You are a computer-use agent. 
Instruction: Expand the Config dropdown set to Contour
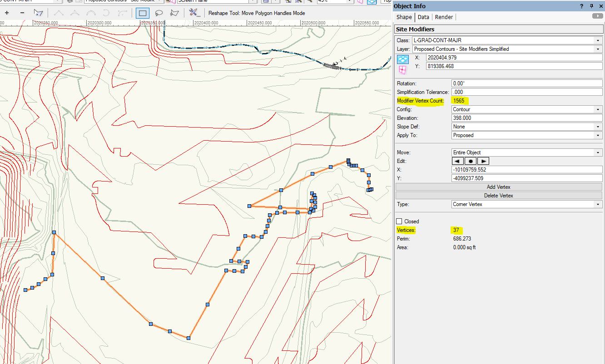coord(526,109)
